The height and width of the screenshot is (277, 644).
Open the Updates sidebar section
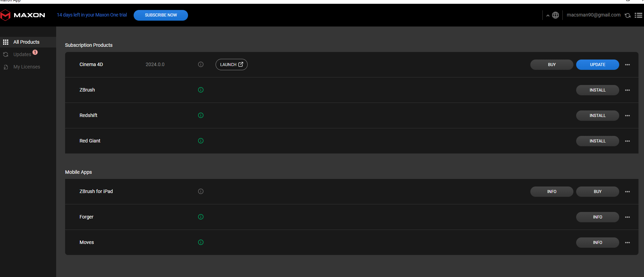pos(22,54)
